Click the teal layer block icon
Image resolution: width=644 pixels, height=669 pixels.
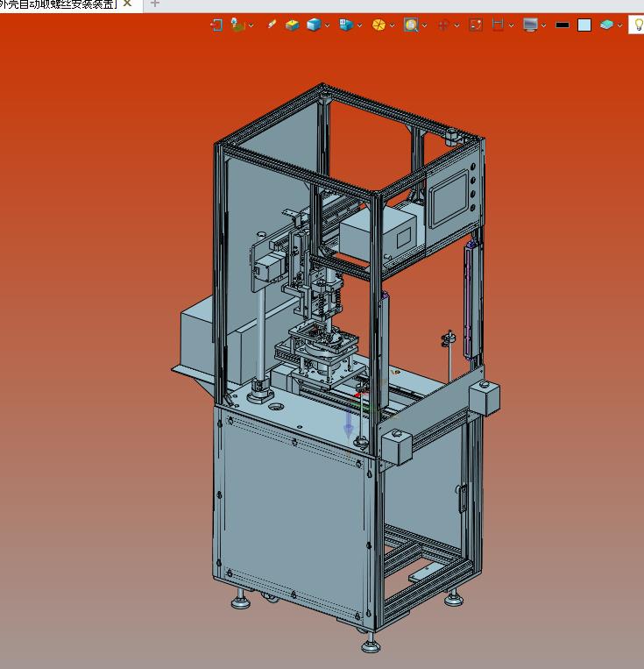[x=606, y=25]
